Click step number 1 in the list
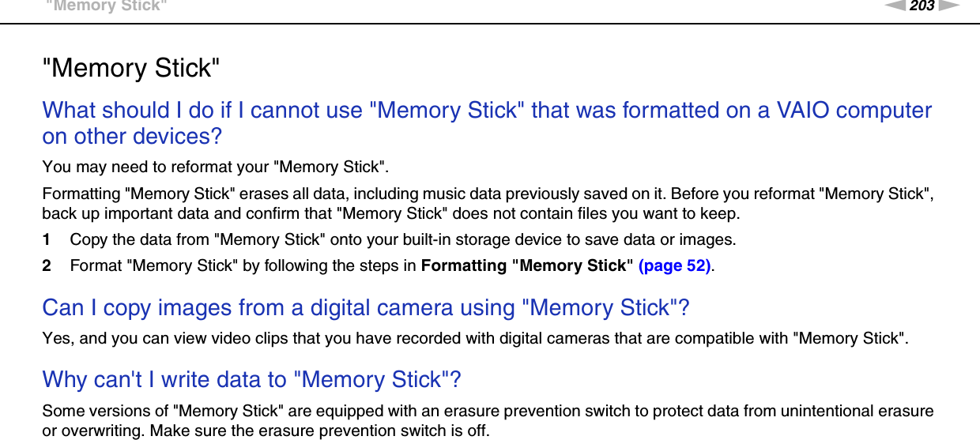This screenshot has height=440, width=980. [47, 239]
